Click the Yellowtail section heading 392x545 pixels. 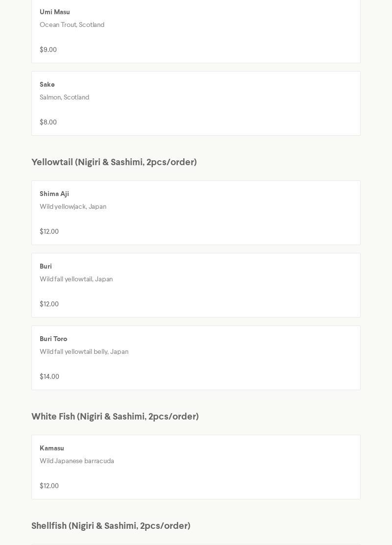click(114, 162)
